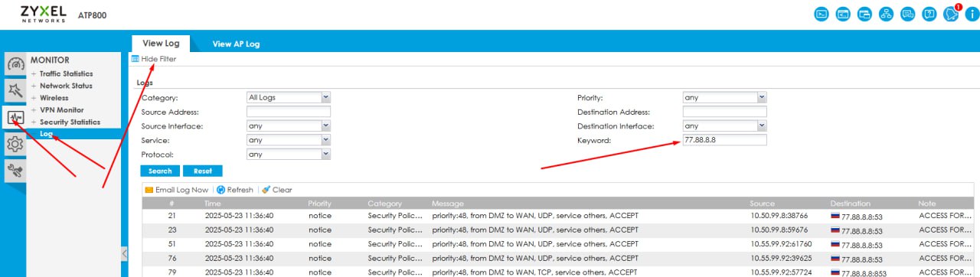Expand VPN Monitor menu node

pos(62,110)
